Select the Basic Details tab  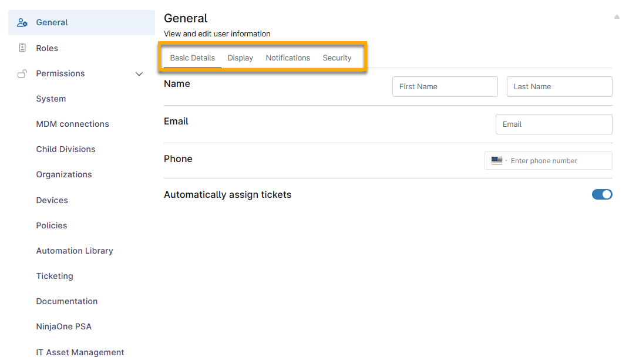coord(193,58)
